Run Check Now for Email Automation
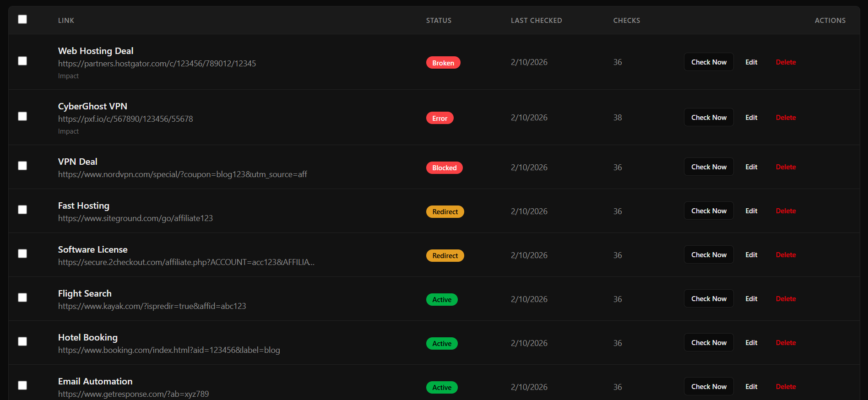868x400 pixels. (709, 387)
